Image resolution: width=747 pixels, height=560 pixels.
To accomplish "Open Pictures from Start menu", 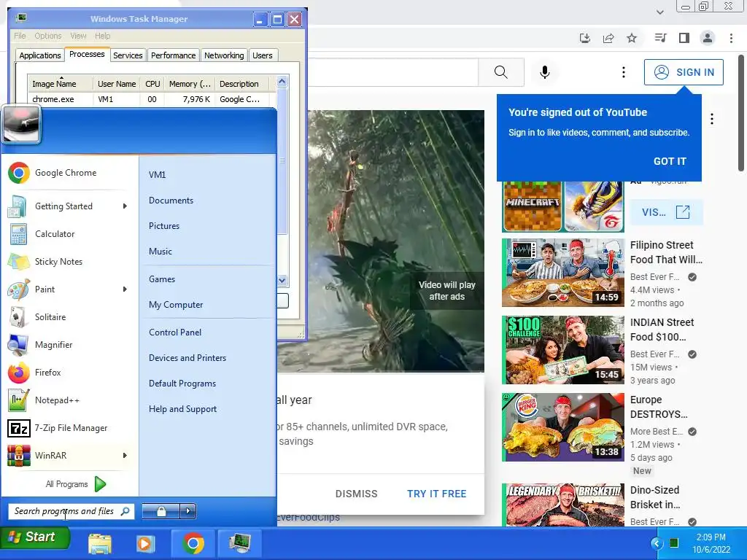I will click(164, 226).
